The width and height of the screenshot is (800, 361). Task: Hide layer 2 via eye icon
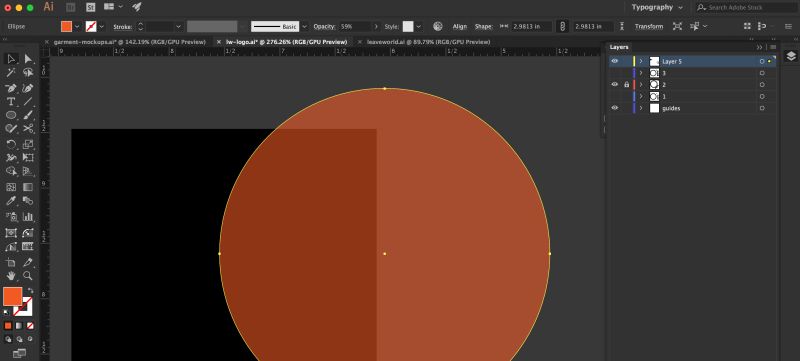point(615,85)
